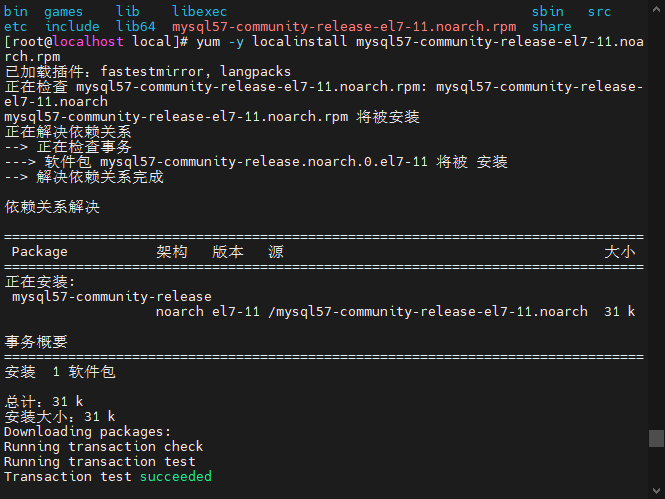Screen dimensions: 665x499
Task: Click the 'libexec' directory name
Action: [x=199, y=11]
